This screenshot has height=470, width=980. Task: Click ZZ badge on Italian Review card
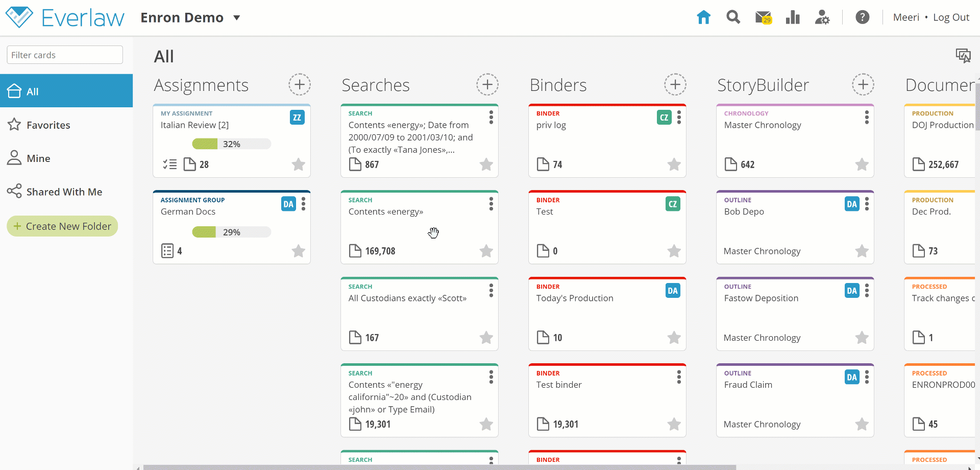[x=297, y=118]
